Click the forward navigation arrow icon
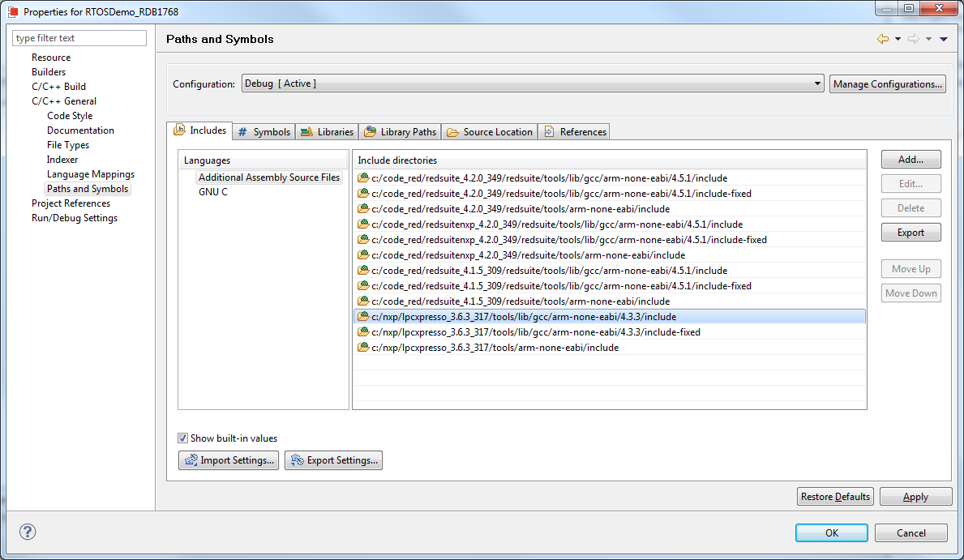The height and width of the screenshot is (560, 964). [914, 39]
